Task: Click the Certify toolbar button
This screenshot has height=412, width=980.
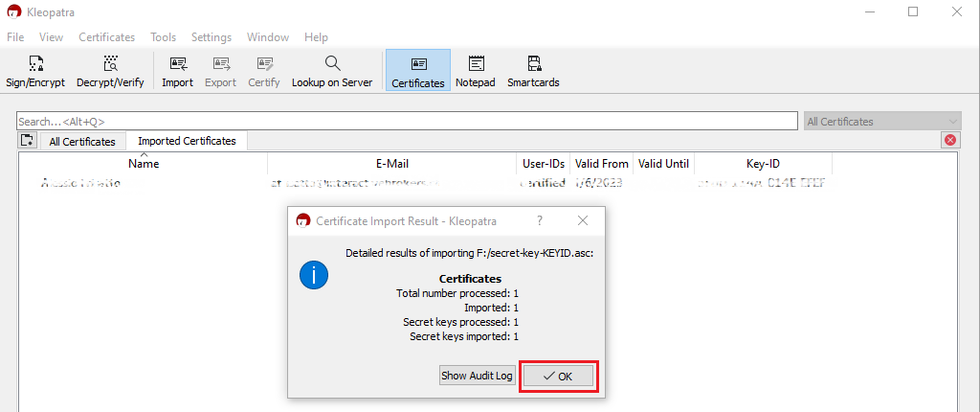Action: point(264,71)
